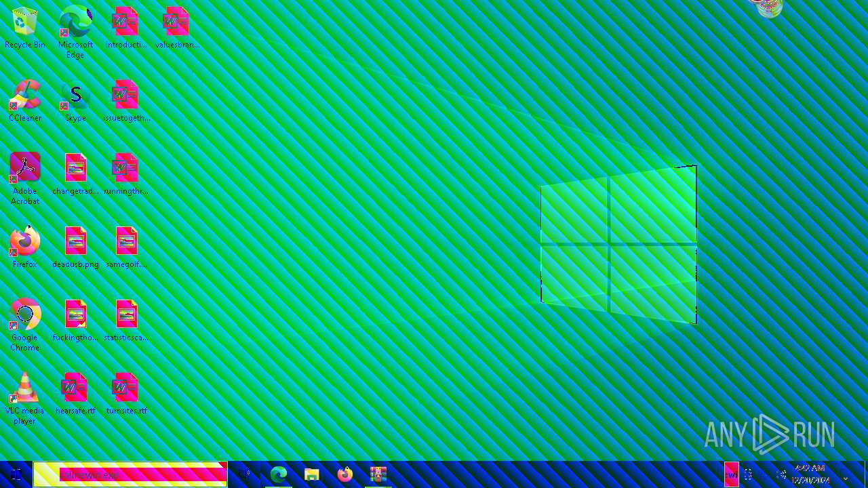Select the valuesbran... document icon
The width and height of the screenshot is (868, 488).
tap(177, 28)
